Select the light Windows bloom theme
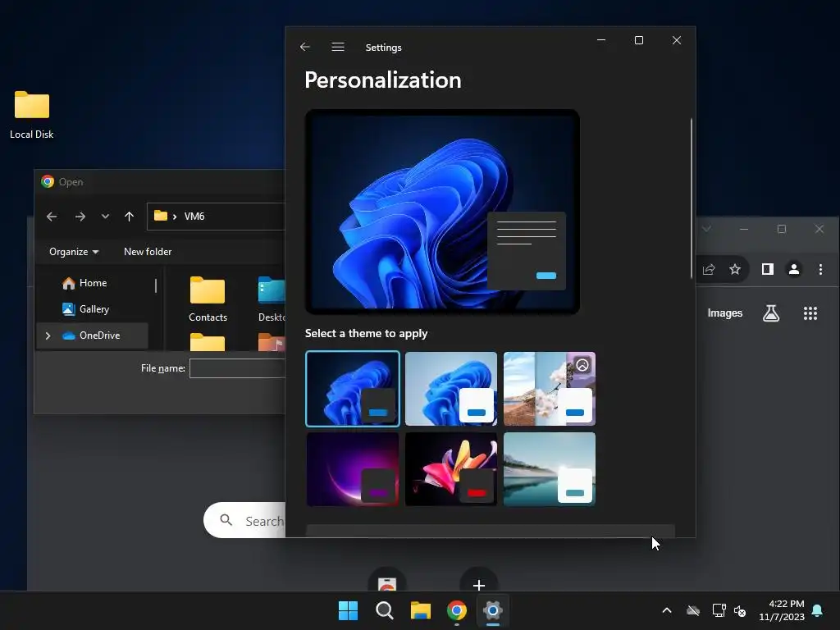The width and height of the screenshot is (840, 630). [451, 389]
